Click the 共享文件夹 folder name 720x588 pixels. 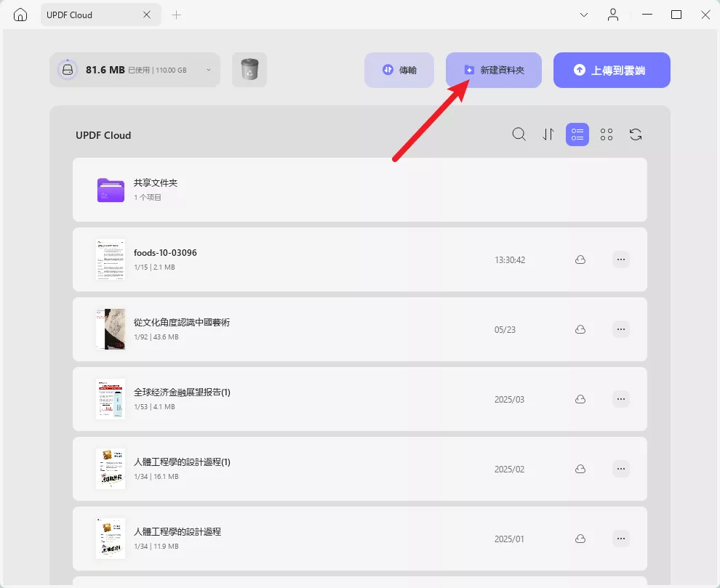click(156, 183)
